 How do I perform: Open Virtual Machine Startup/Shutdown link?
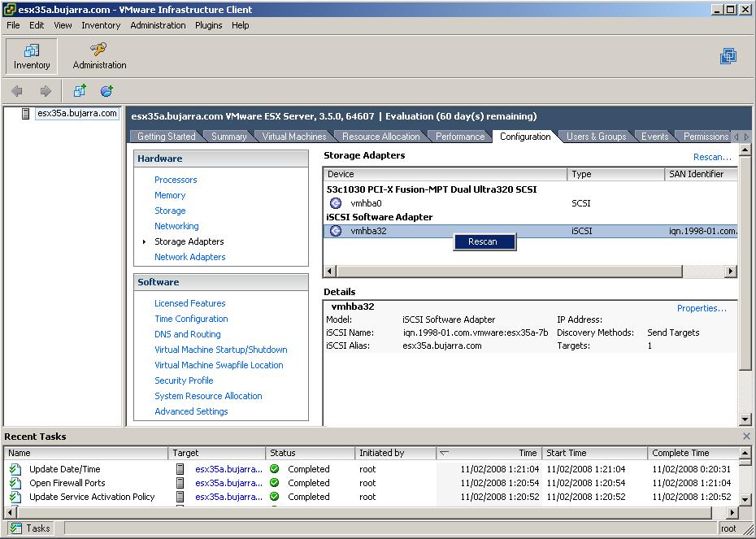point(221,350)
